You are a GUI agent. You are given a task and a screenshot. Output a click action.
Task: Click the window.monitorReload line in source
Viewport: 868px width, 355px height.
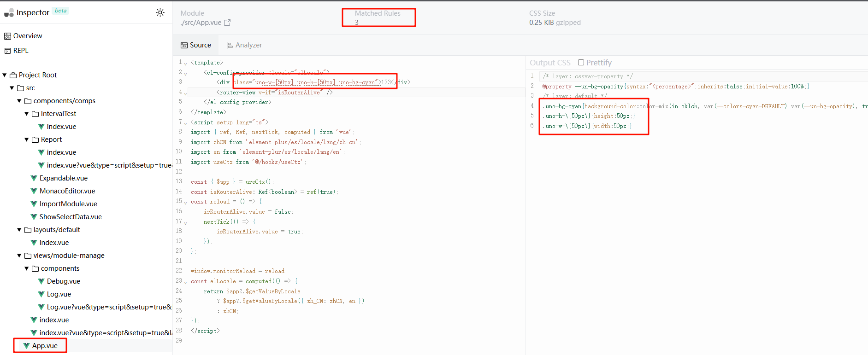tap(239, 271)
